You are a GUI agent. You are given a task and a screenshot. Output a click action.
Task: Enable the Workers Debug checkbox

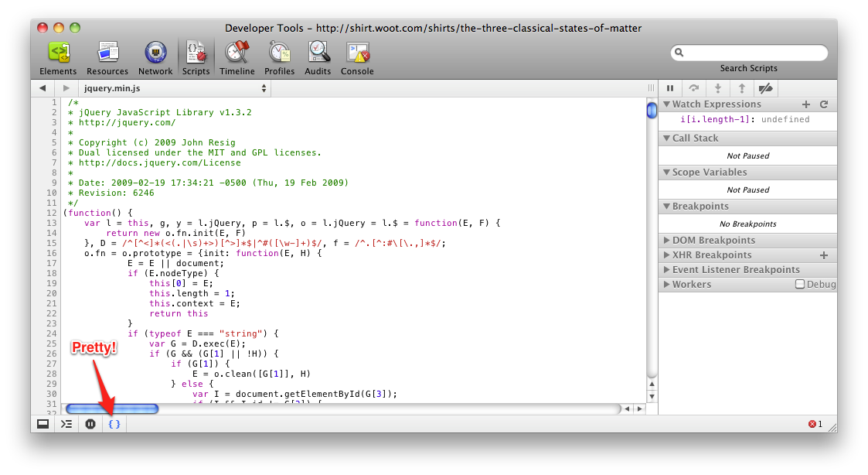click(x=800, y=285)
